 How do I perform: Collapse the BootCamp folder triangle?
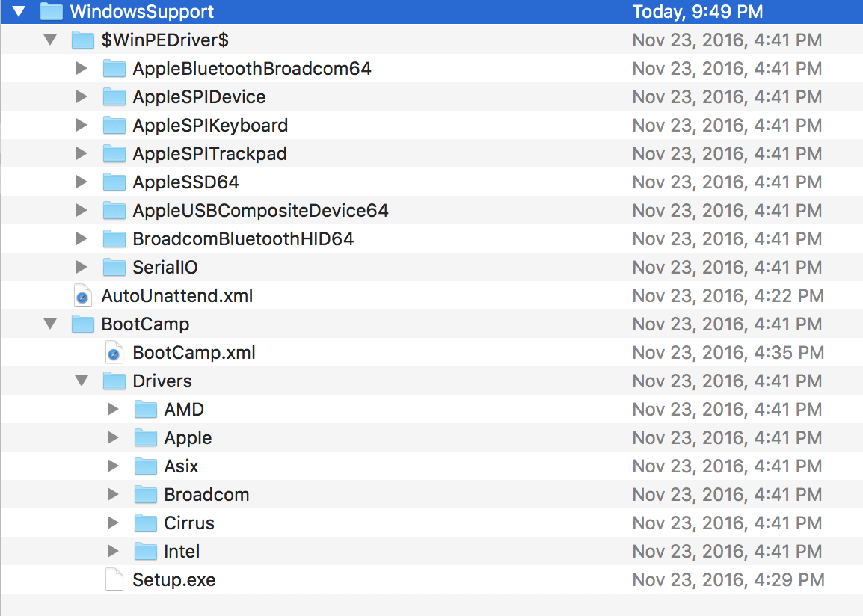pos(50,324)
